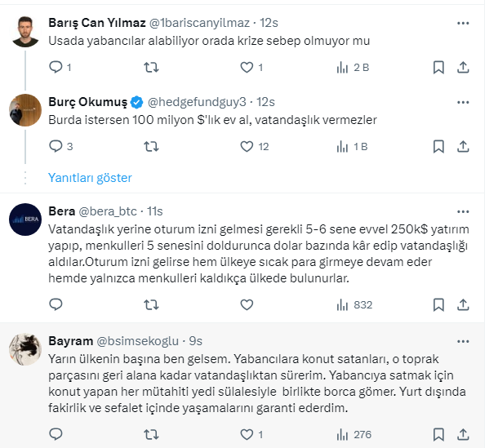Reply to Barış Can Yılmaz's tweet

(56, 67)
